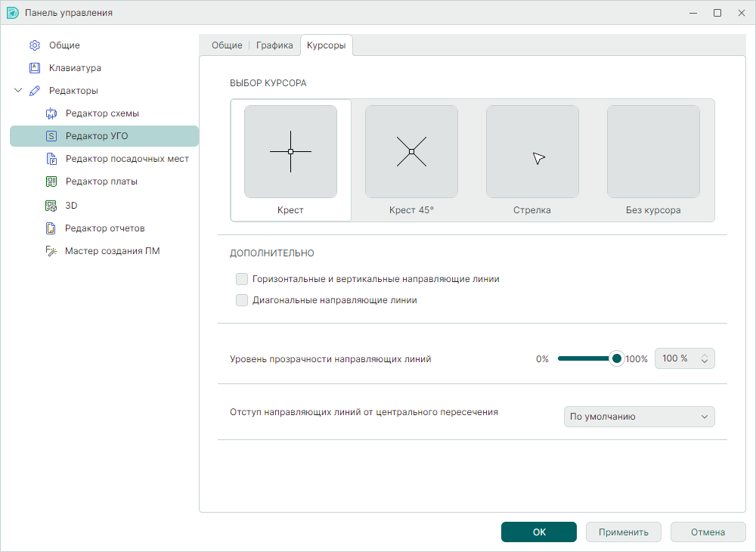Select the Крест 45° cursor option
The width and height of the screenshot is (756, 552).
(x=411, y=160)
